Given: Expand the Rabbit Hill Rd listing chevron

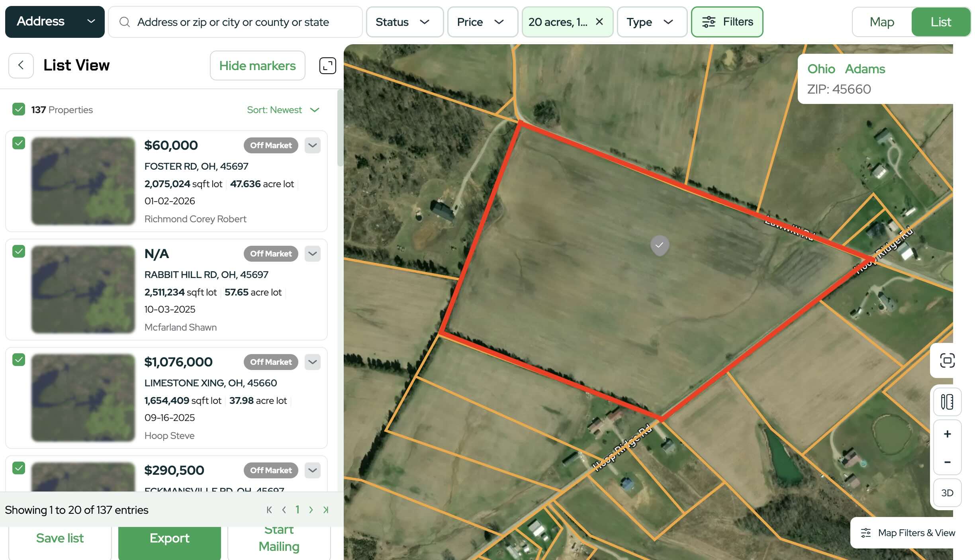Looking at the screenshot, I should (313, 254).
